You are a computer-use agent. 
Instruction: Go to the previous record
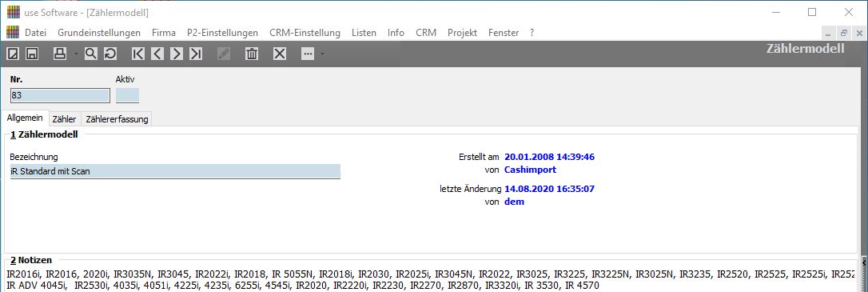(157, 54)
